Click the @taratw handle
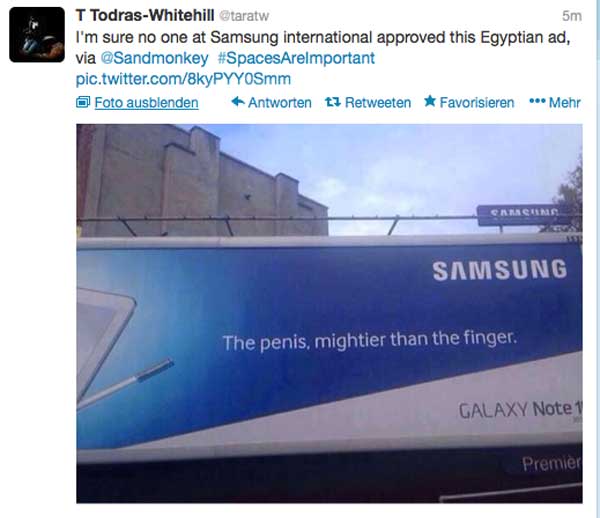 click(x=244, y=16)
